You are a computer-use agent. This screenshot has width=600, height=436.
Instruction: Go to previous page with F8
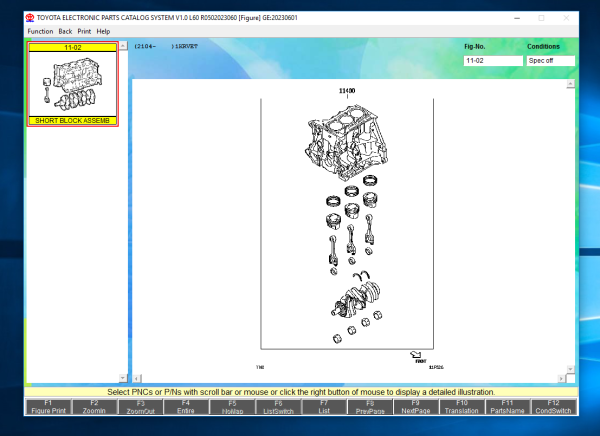pos(369,405)
